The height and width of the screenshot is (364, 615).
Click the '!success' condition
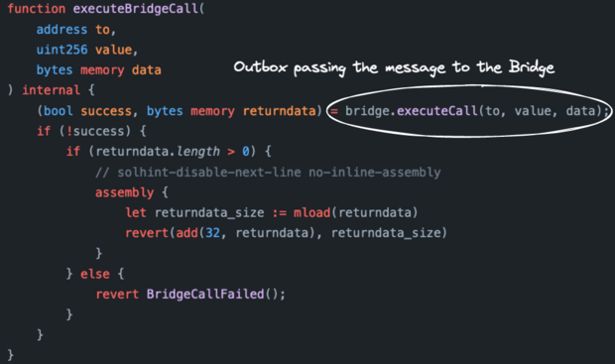[x=94, y=131]
